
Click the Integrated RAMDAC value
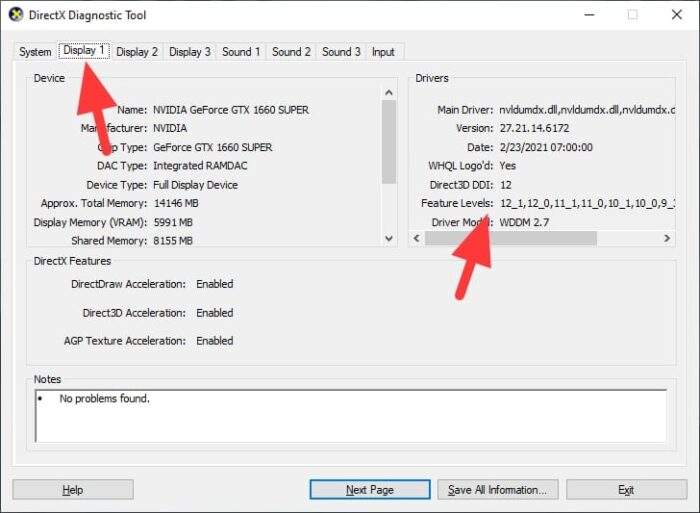pyautogui.click(x=200, y=166)
